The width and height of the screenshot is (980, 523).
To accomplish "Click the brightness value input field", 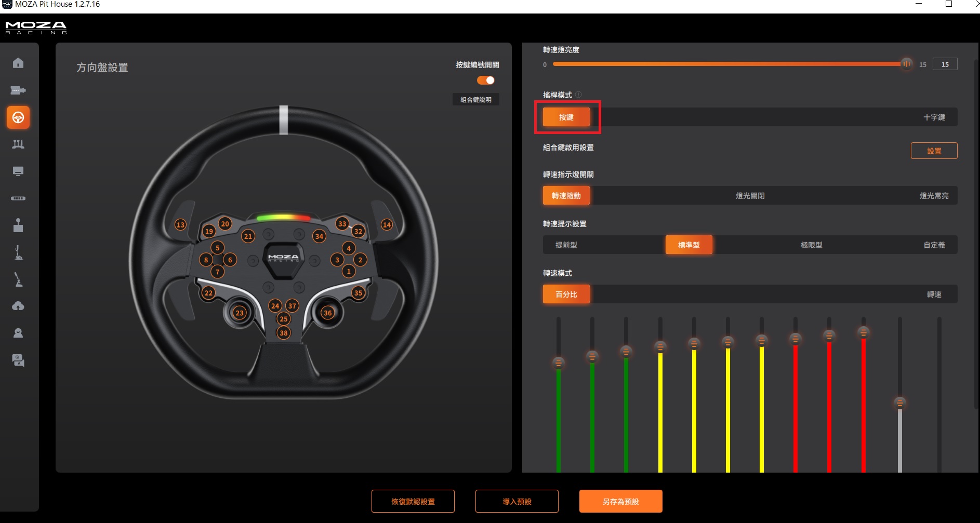I will tap(945, 64).
